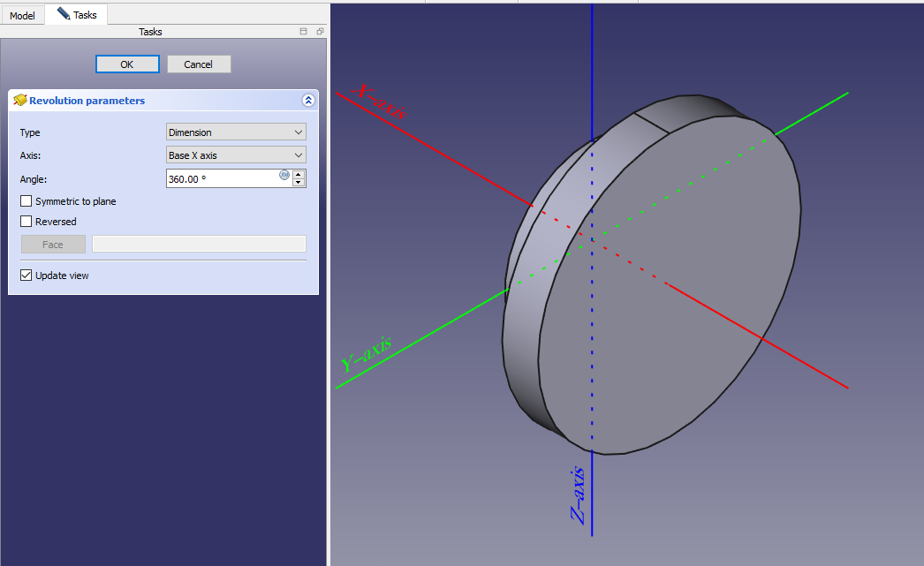Enable Symmetric to plane
924x566 pixels.
(x=27, y=201)
